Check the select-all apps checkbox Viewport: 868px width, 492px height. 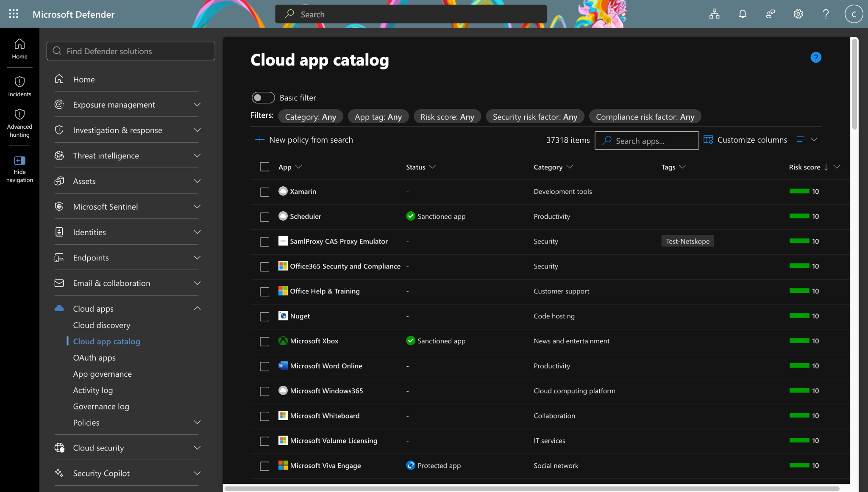click(x=264, y=167)
